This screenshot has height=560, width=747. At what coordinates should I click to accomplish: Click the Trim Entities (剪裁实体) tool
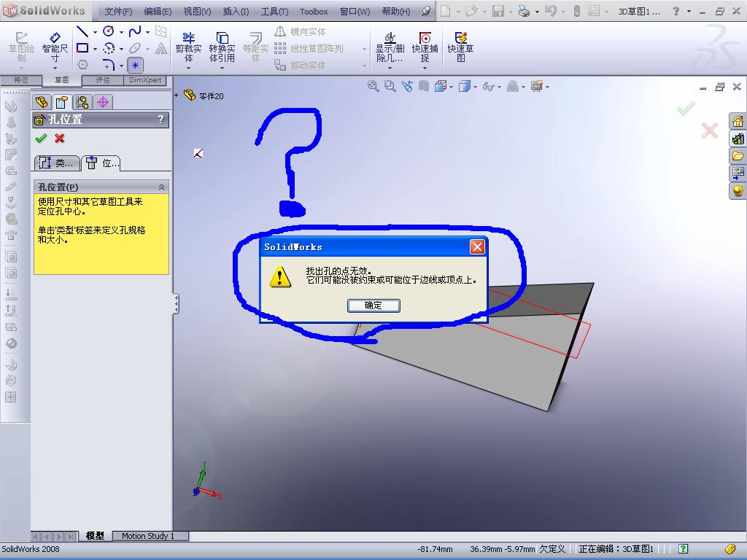click(x=189, y=47)
